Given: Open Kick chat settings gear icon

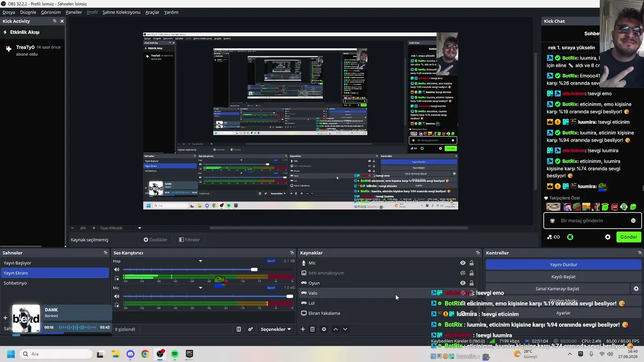Looking at the screenshot, I should [608, 237].
